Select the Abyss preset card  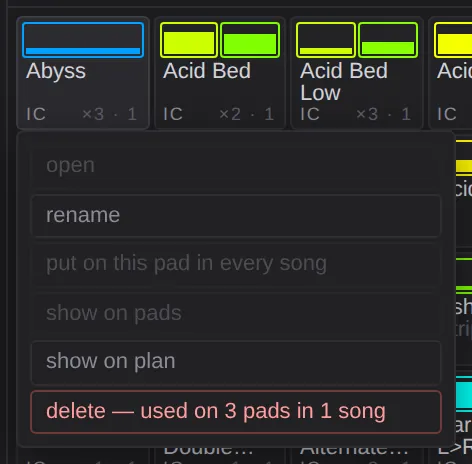[x=83, y=73]
